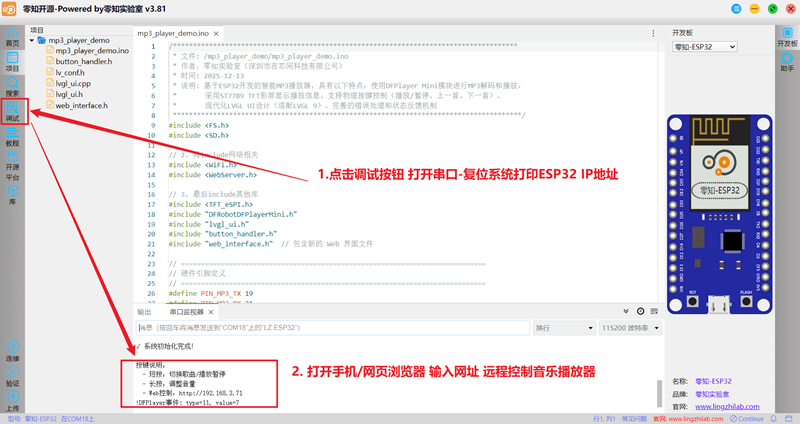Open web_interface.h file
Image resolution: width=800 pixels, height=424 pixels.
point(82,106)
